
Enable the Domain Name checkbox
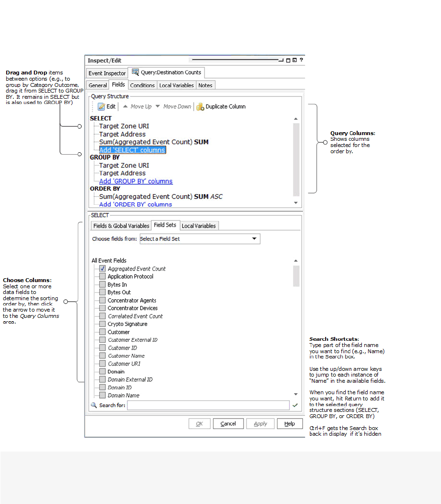click(x=103, y=395)
